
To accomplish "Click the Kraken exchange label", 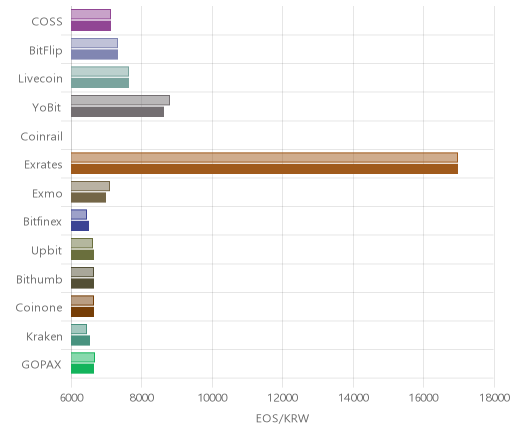I will pyautogui.click(x=44, y=336).
